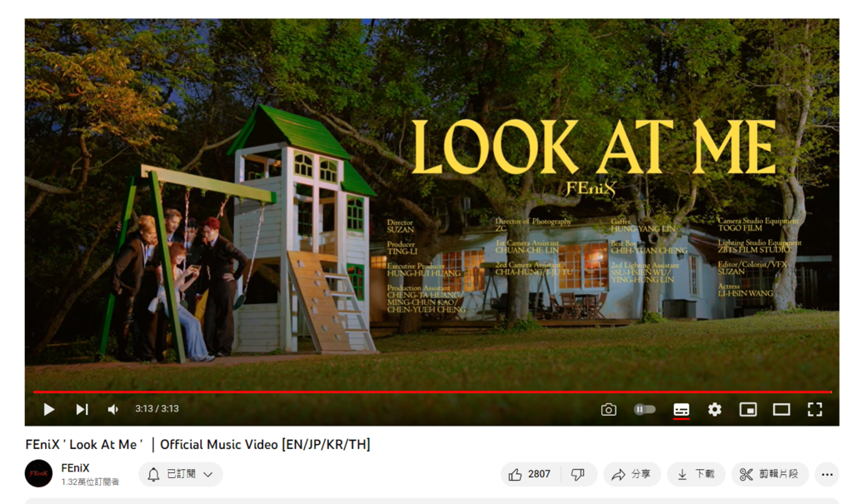Play the Look At Me video
Viewport: 853px width, 504px height.
coord(49,409)
